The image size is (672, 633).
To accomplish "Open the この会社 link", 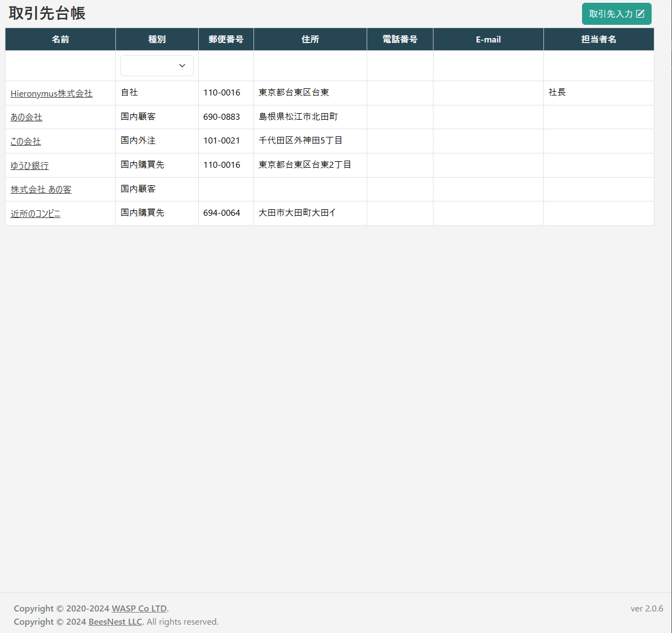I will (25, 141).
